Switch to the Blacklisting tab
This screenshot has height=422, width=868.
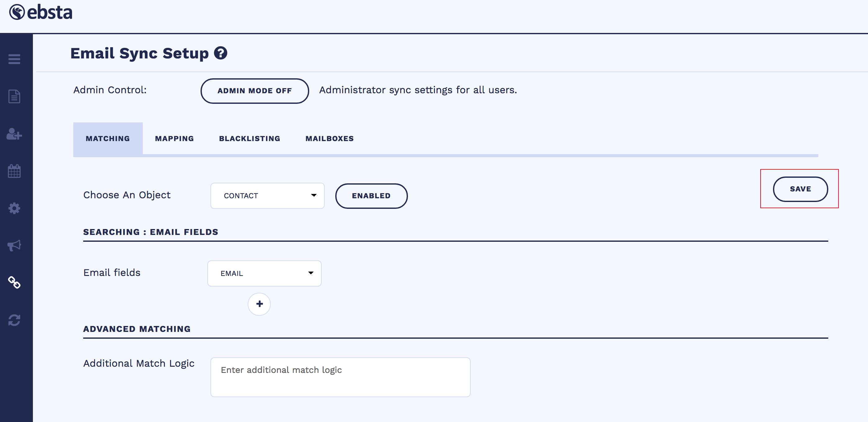click(x=249, y=138)
